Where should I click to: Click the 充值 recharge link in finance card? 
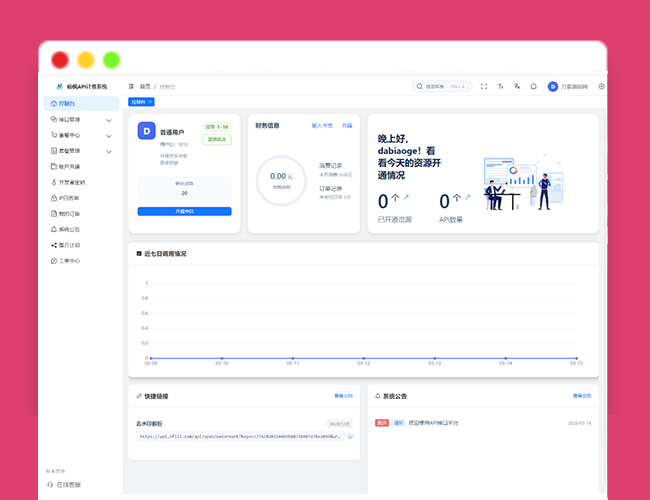[x=347, y=126]
